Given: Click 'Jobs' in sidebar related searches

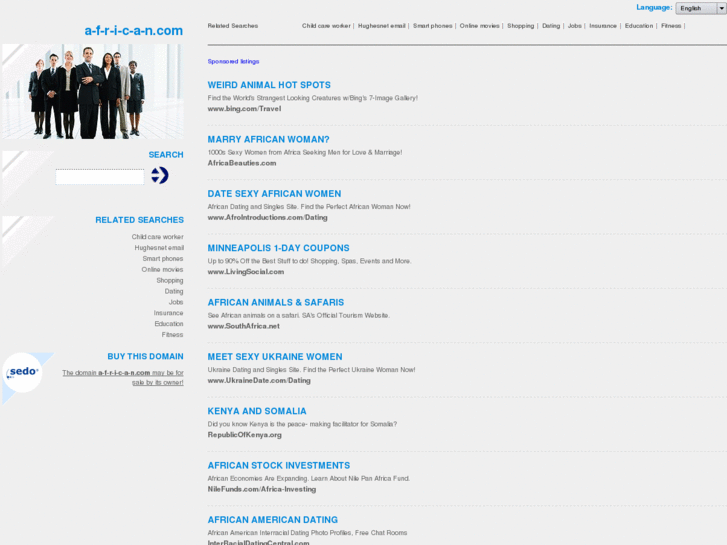Looking at the screenshot, I should [x=176, y=302].
